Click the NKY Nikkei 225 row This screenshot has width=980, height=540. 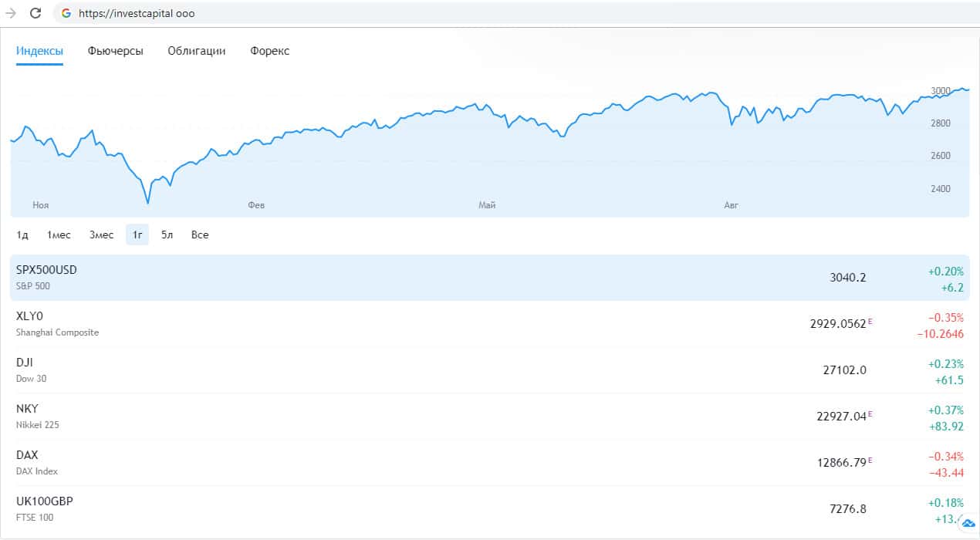(489, 417)
